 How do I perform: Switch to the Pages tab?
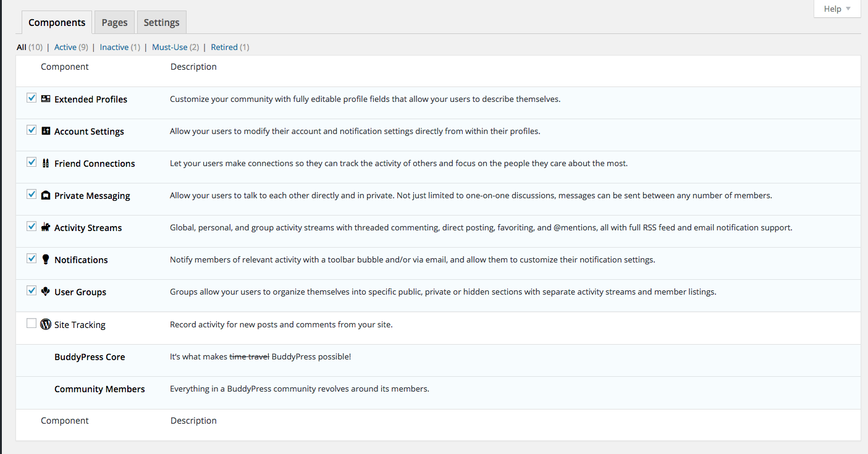[114, 22]
